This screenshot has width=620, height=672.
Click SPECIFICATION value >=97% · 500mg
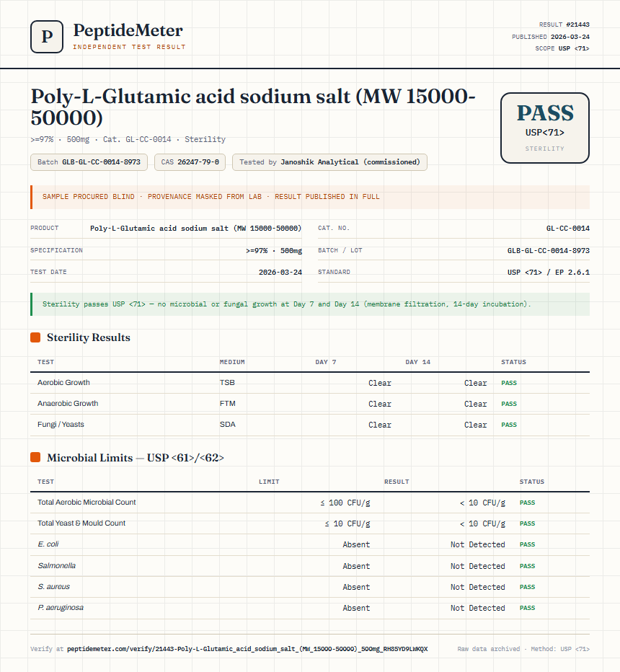(x=274, y=251)
